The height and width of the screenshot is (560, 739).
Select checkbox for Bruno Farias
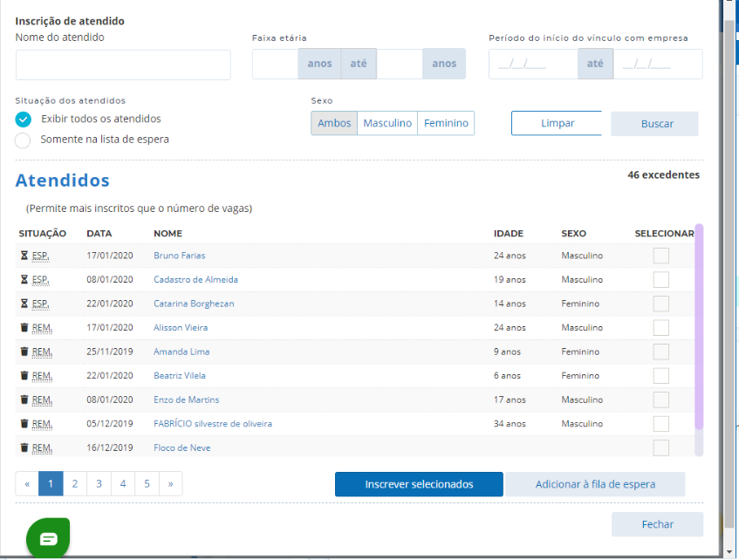pyautogui.click(x=660, y=256)
